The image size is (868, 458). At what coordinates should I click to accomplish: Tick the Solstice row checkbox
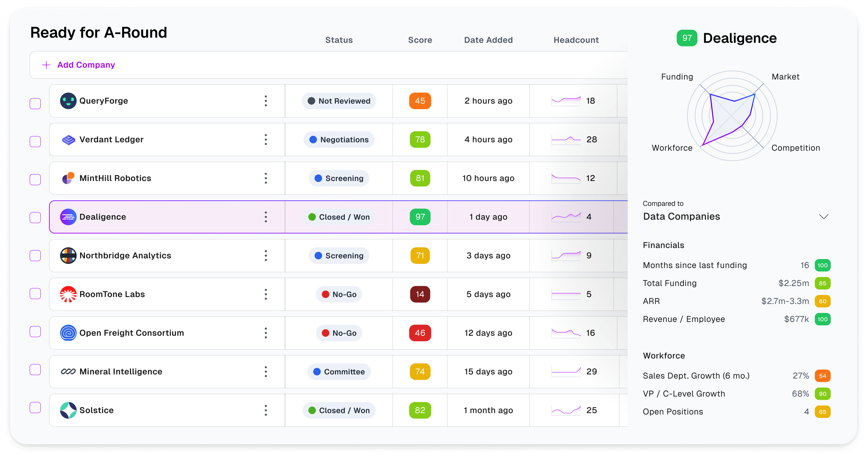pos(35,408)
